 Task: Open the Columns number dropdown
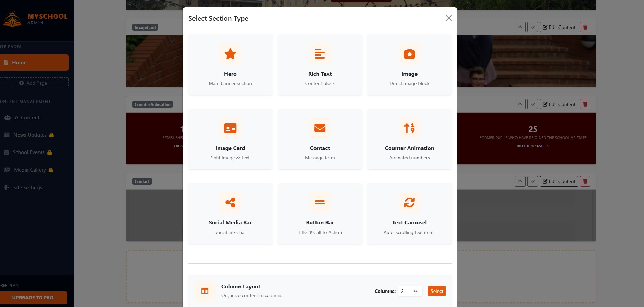point(410,291)
